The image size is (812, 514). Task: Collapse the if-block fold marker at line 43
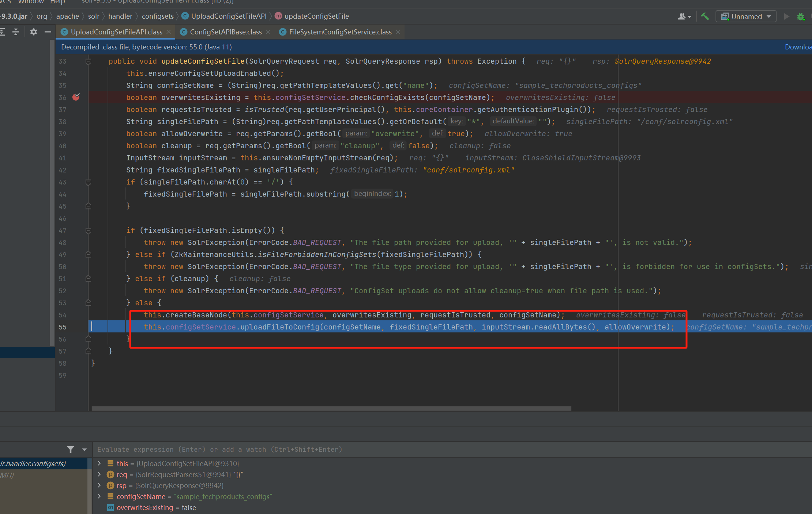tap(88, 182)
